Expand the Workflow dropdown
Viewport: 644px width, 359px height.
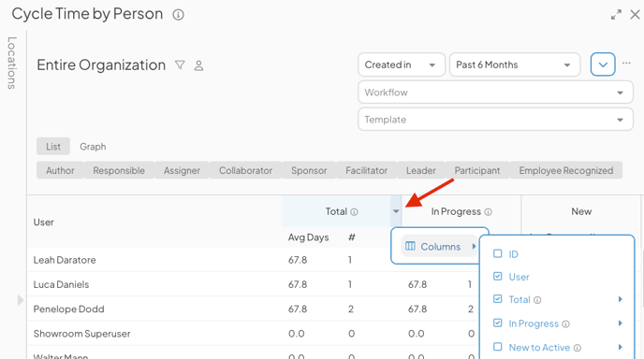coord(495,93)
